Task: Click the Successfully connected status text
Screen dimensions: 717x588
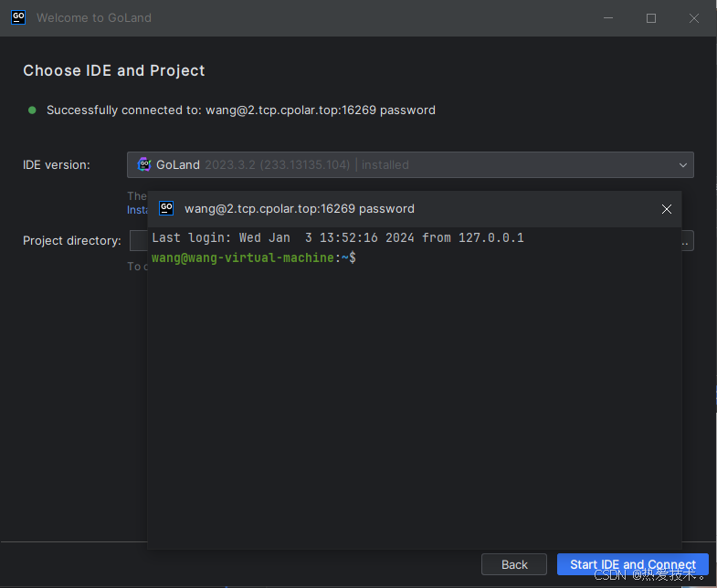Action: coord(241,110)
